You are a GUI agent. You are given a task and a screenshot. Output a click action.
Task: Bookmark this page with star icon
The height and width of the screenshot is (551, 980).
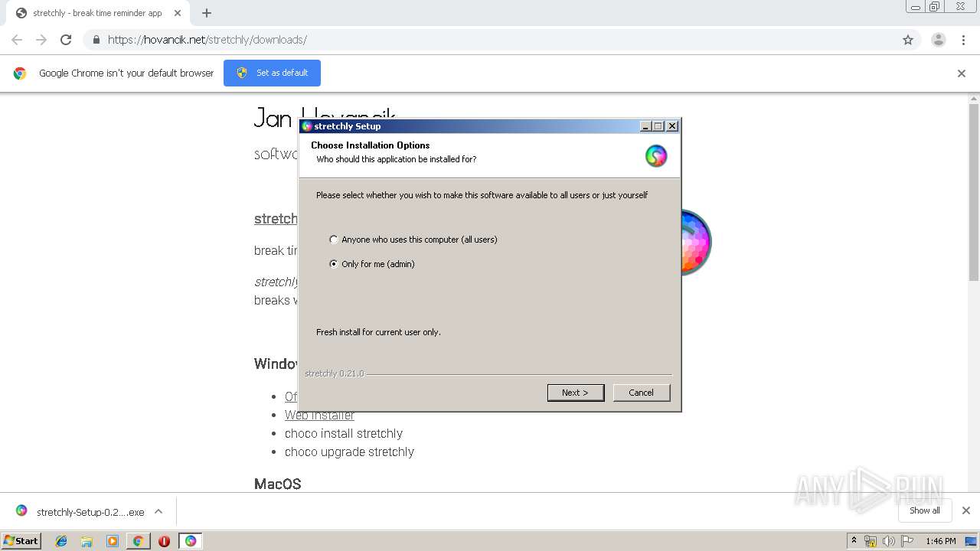pyautogui.click(x=908, y=40)
